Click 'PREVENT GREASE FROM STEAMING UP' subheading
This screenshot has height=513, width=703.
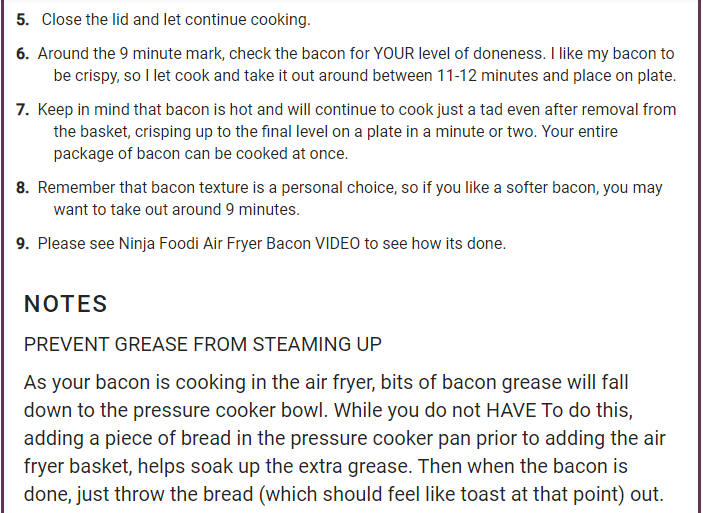pyautogui.click(x=203, y=344)
